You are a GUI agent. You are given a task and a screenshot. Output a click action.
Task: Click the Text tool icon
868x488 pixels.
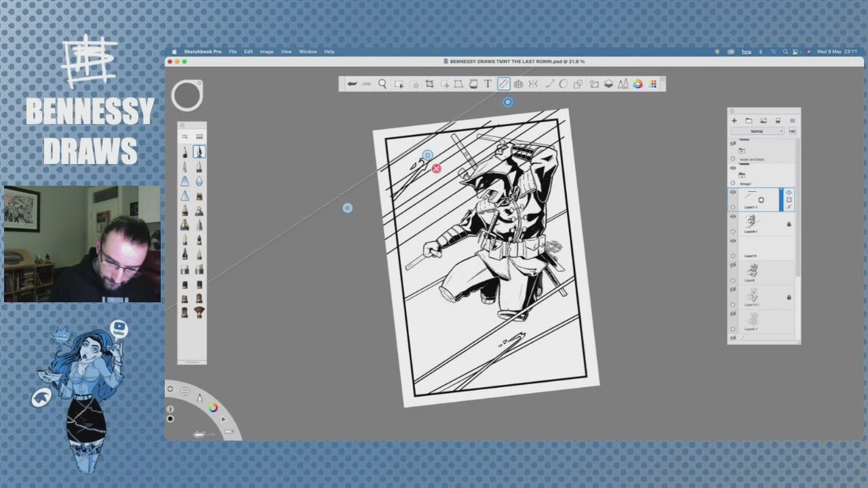point(488,84)
